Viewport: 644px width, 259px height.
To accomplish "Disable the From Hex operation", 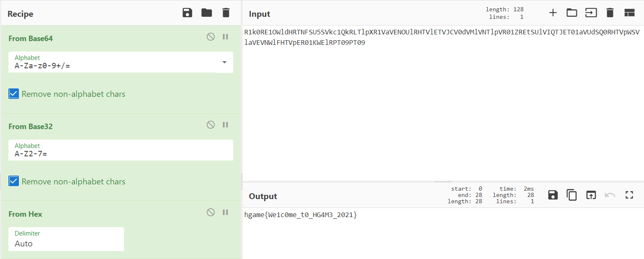I will point(210,212).
